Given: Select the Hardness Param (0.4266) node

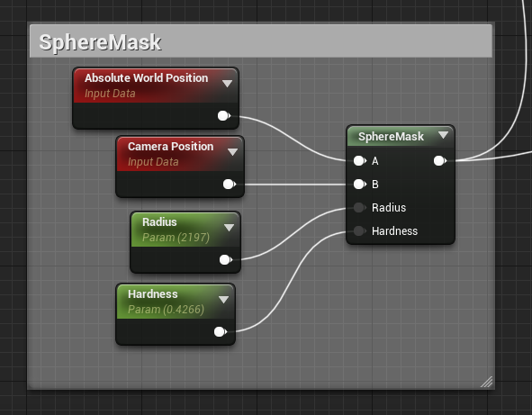Looking at the screenshot, I should 176,314.
